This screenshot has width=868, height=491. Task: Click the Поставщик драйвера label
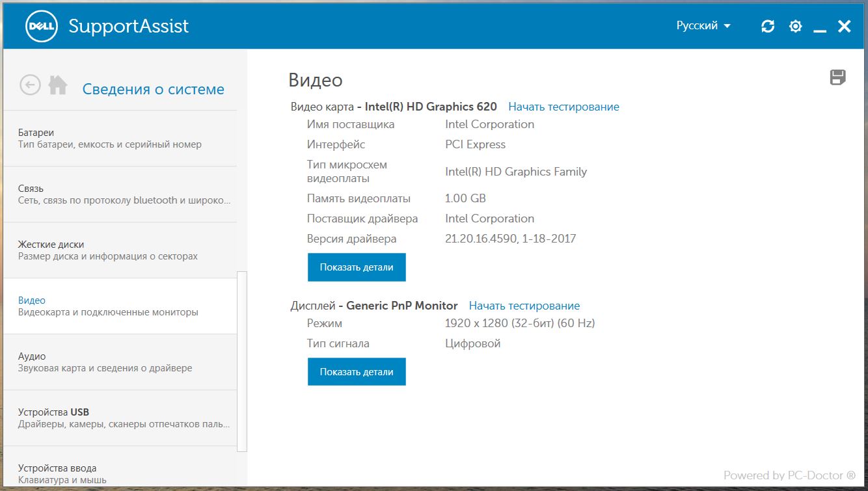click(x=362, y=219)
